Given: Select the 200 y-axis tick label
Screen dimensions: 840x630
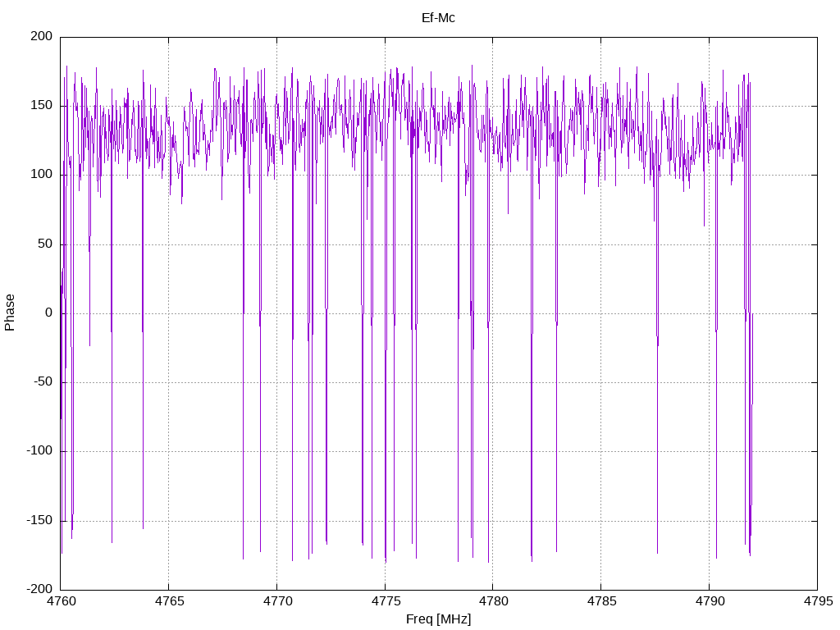Looking at the screenshot, I should click(42, 36).
